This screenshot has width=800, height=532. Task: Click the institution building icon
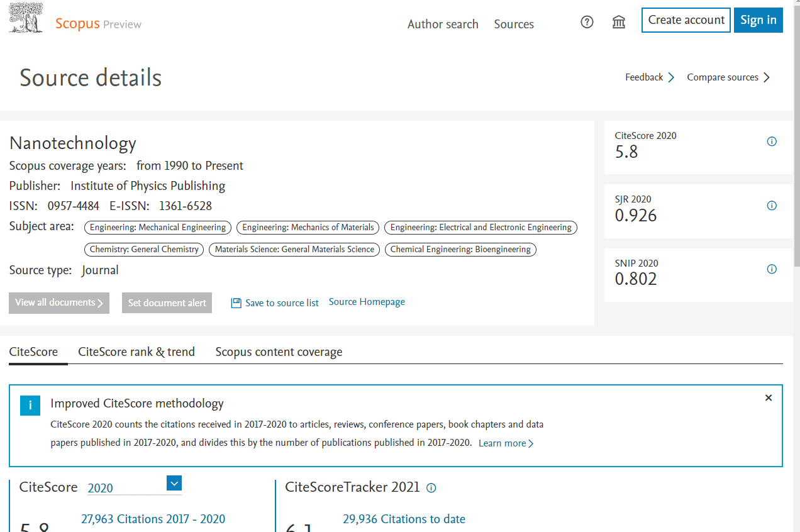(x=619, y=23)
